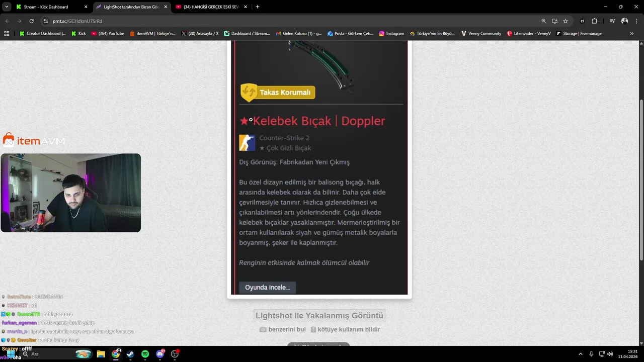644x362 pixels.
Task: Open File Explorer from the taskbar
Action: (x=101, y=354)
